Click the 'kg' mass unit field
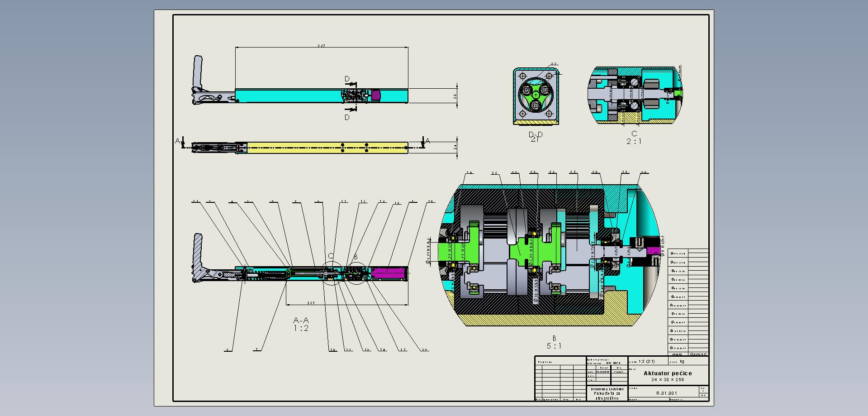868x416 pixels. click(x=682, y=361)
